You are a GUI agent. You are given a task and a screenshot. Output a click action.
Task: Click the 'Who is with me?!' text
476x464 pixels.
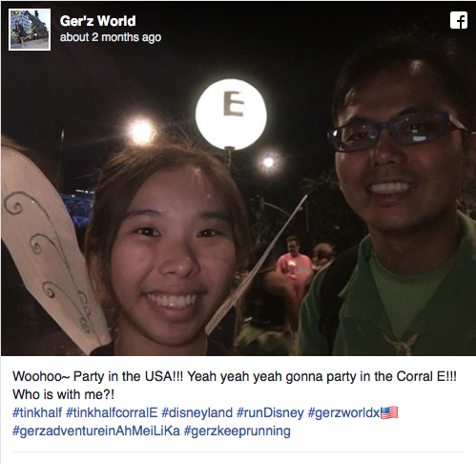[x=63, y=394]
